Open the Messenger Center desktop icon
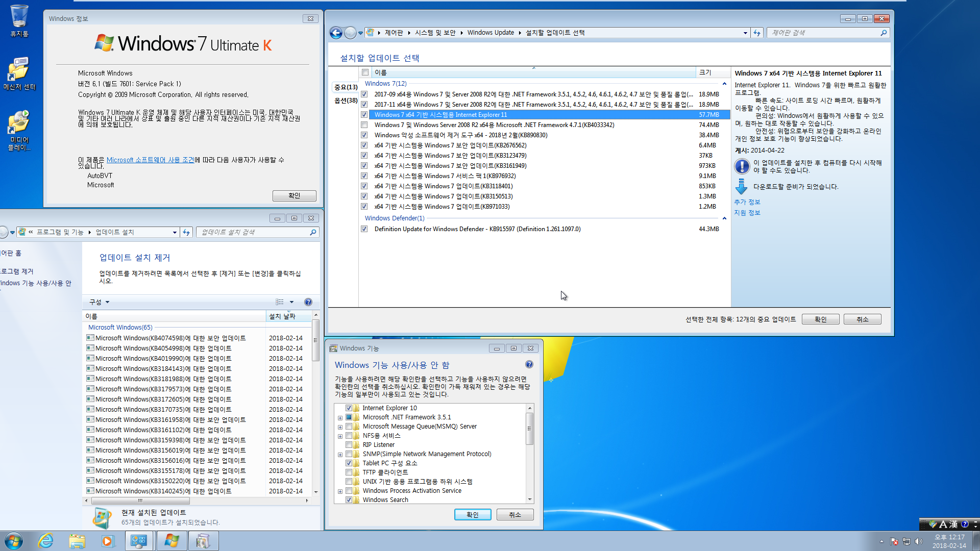This screenshot has width=980, height=551. [x=19, y=73]
